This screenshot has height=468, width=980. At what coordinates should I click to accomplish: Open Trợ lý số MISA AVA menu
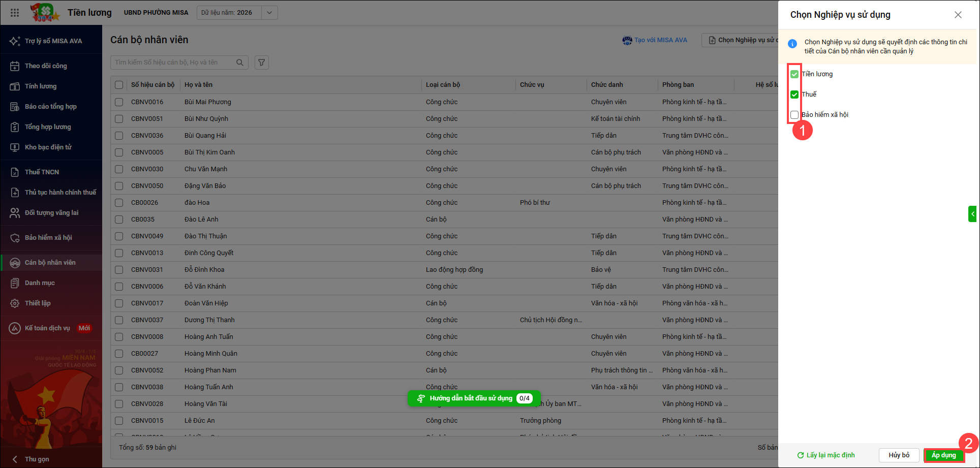(51, 41)
